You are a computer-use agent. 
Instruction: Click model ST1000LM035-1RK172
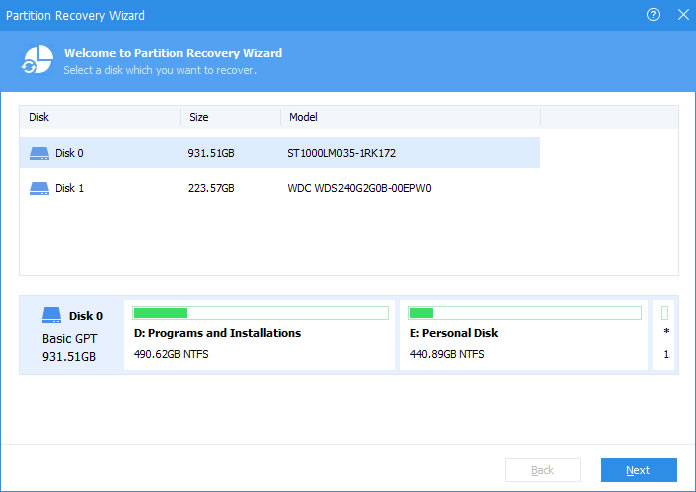click(x=341, y=153)
